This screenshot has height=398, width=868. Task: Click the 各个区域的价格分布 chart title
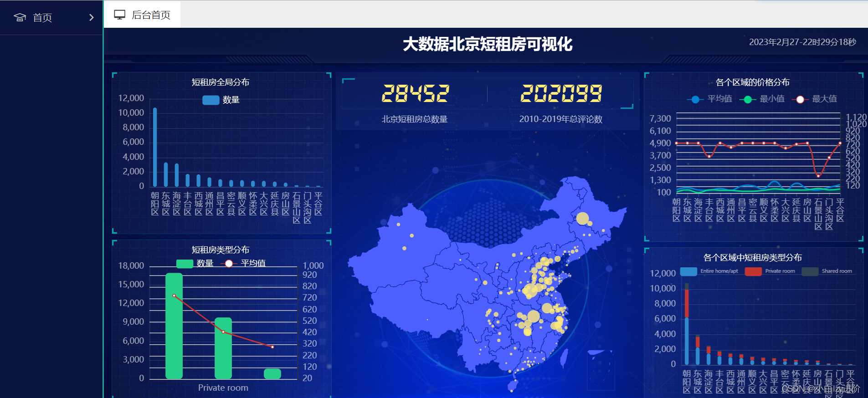click(753, 82)
